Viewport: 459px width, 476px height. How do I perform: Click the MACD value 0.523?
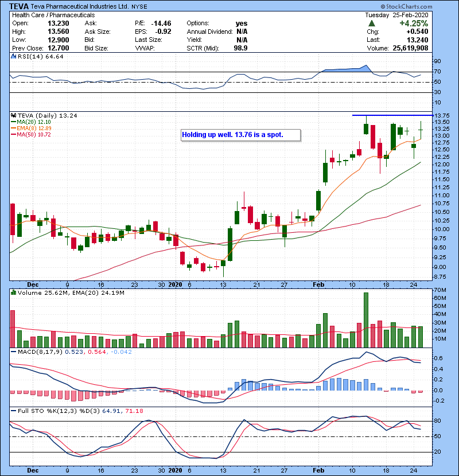[x=74, y=352]
